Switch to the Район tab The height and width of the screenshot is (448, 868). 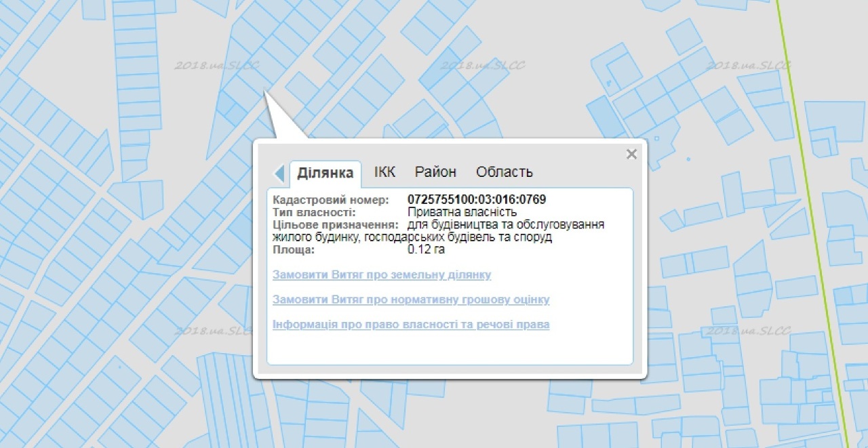point(435,172)
